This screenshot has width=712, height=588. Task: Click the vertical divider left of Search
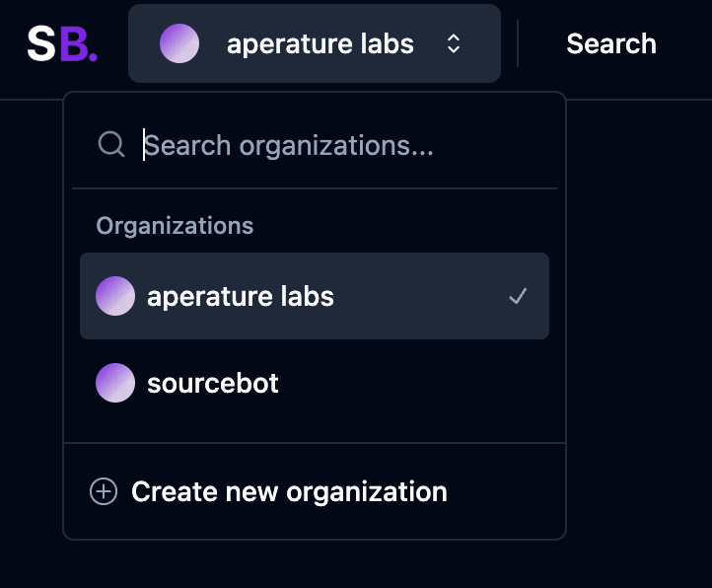pos(518,43)
